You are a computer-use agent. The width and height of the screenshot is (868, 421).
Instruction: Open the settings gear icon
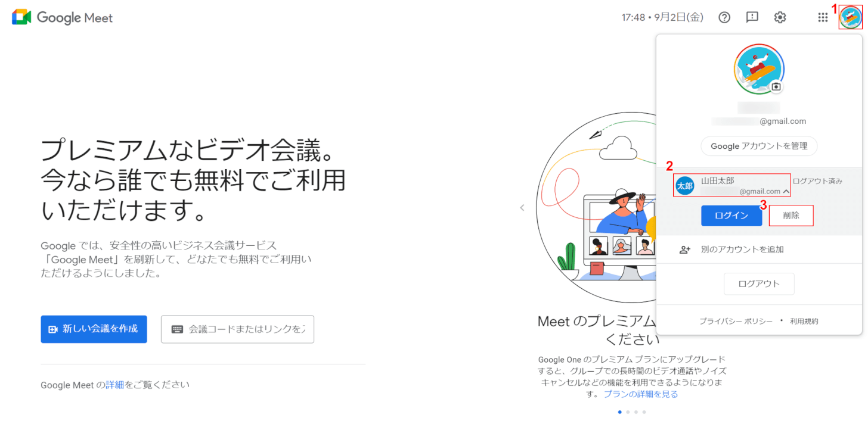click(x=780, y=17)
